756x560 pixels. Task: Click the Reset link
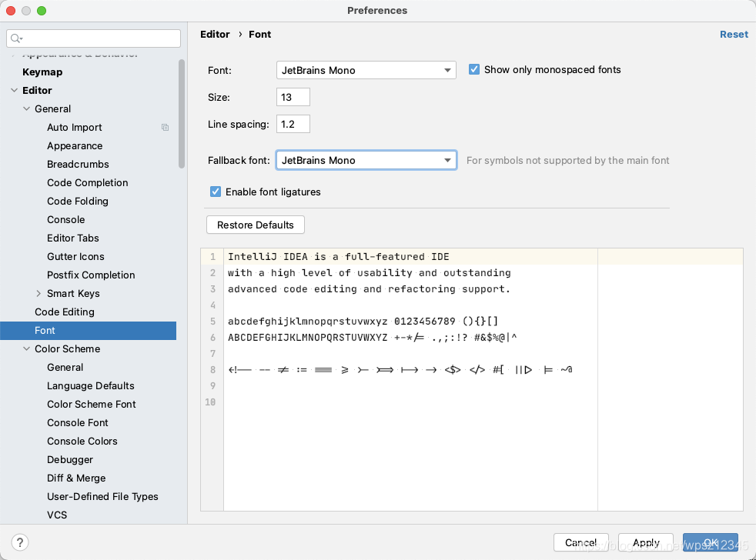coord(734,34)
